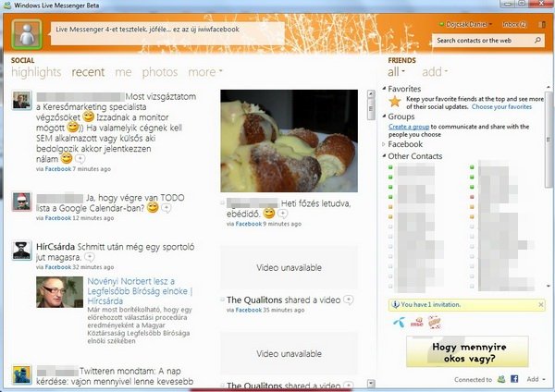Click the Create a group link

[409, 127]
